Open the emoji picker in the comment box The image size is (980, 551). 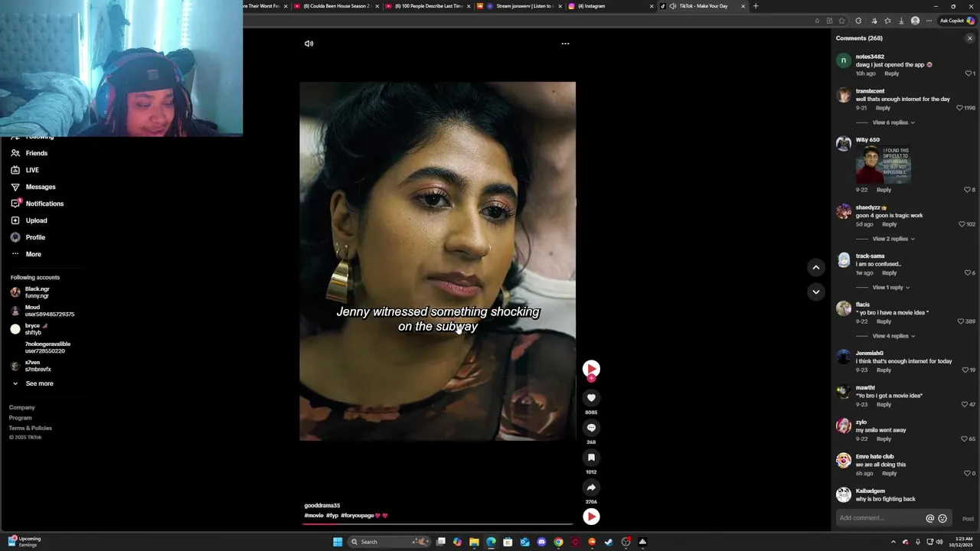tap(942, 518)
